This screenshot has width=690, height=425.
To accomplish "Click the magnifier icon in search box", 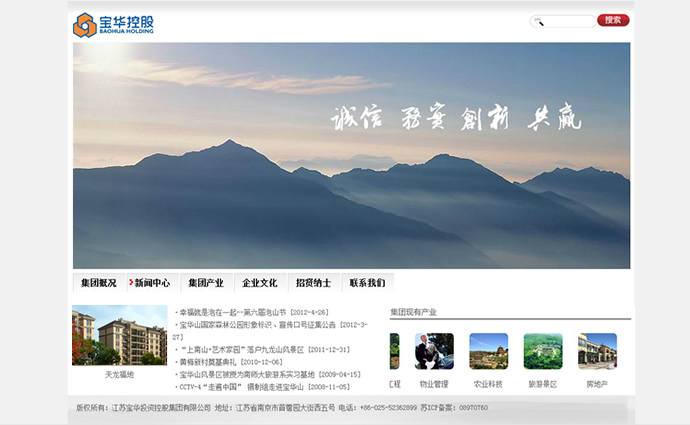I will click(x=539, y=21).
